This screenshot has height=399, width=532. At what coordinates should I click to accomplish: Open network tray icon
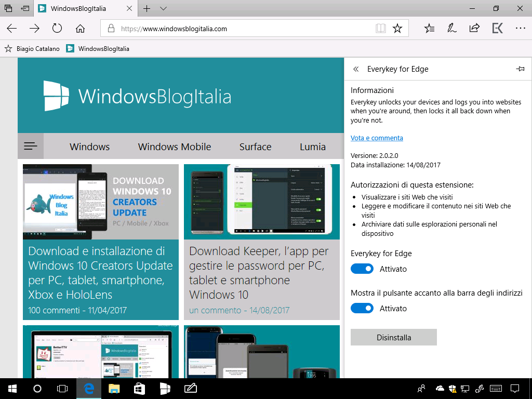(465, 389)
